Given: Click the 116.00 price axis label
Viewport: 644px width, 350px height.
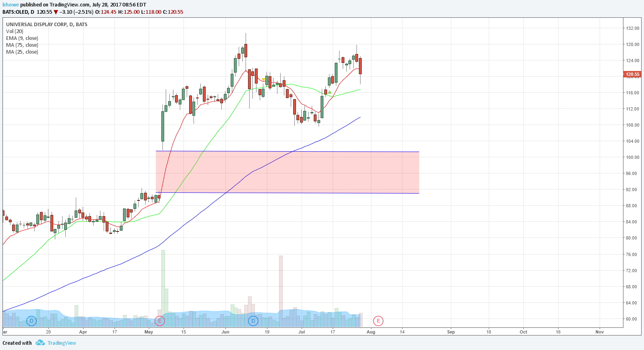Looking at the screenshot, I should [x=632, y=93].
